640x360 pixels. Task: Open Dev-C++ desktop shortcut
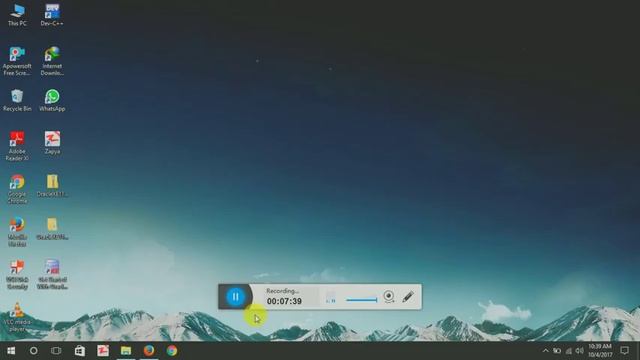click(x=52, y=15)
